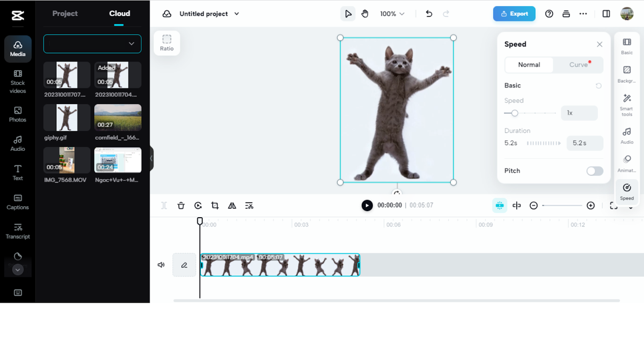
Task: Select the Ngoc+Vu screen recording thumbnail
Action: (118, 160)
